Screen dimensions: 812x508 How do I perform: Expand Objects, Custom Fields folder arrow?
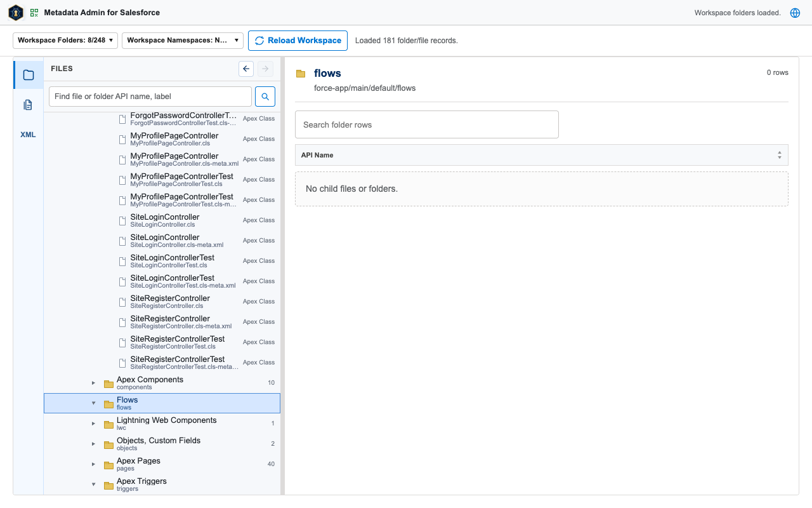(93, 444)
